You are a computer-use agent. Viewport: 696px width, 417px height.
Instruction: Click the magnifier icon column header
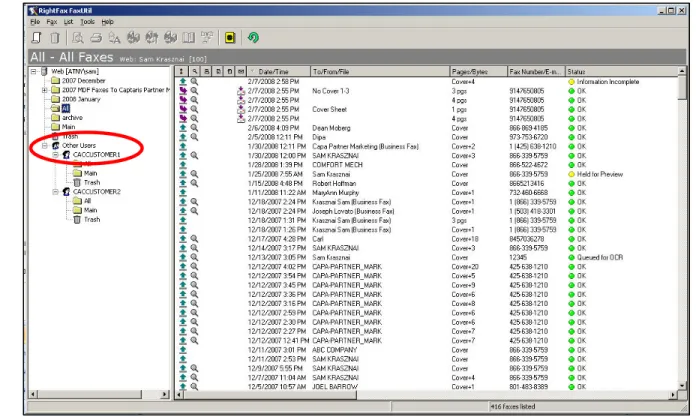pos(195,71)
